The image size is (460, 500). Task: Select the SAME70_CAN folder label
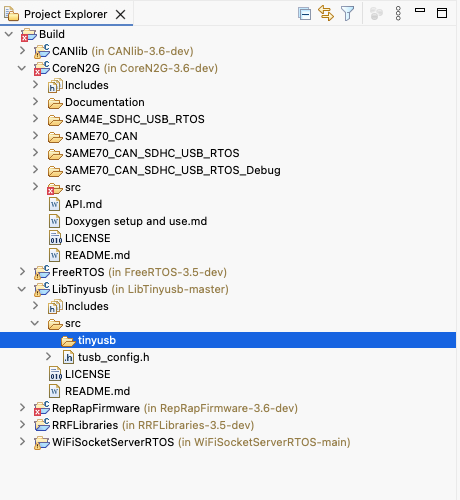[101, 137]
